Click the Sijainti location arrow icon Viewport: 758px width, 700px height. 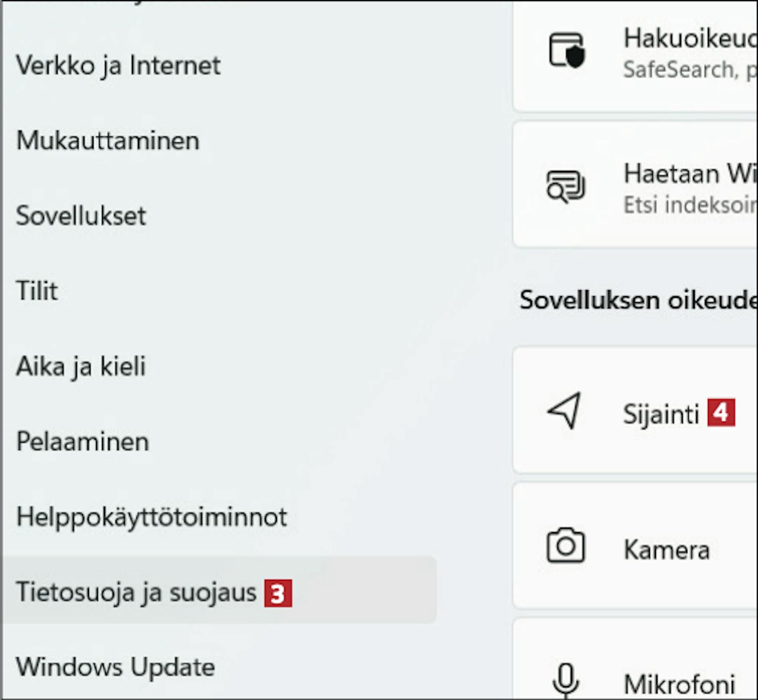tap(565, 410)
